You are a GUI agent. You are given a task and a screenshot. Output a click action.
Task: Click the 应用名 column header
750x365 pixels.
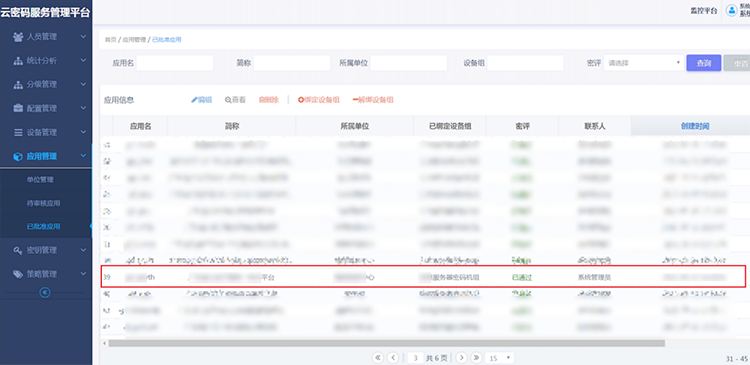[141, 126]
